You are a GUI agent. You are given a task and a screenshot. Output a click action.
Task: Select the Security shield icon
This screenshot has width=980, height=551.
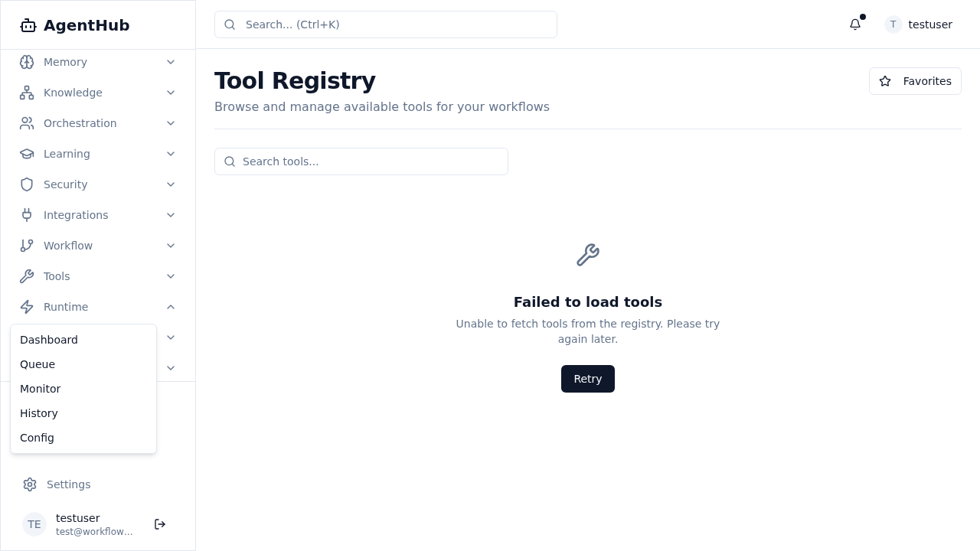click(27, 184)
